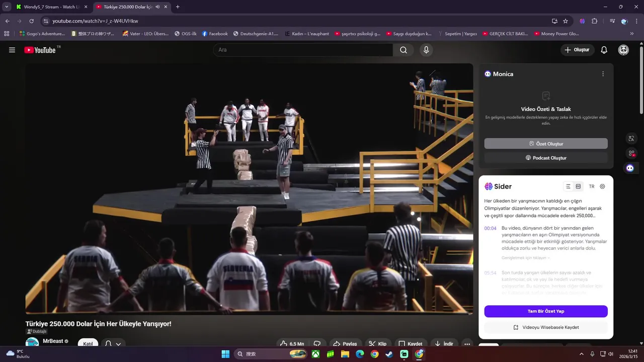Open Microsoft Edge from the taskbar
Screen dimensions: 644x362
(x=360, y=354)
